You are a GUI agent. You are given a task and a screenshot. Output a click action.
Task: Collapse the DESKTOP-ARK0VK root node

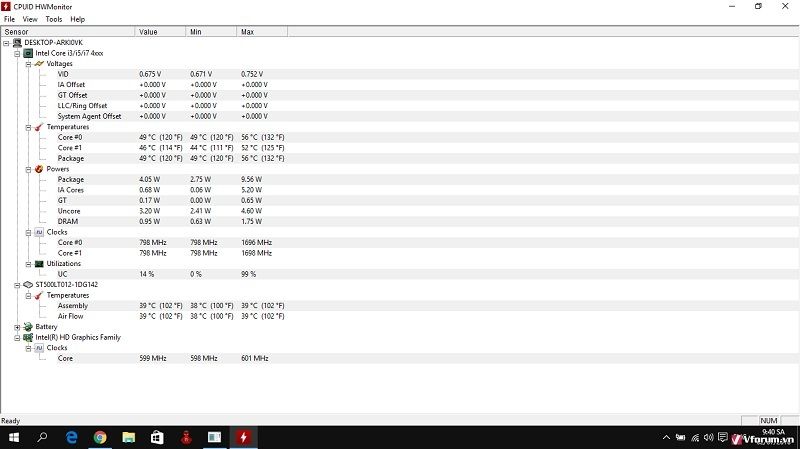coord(6,43)
